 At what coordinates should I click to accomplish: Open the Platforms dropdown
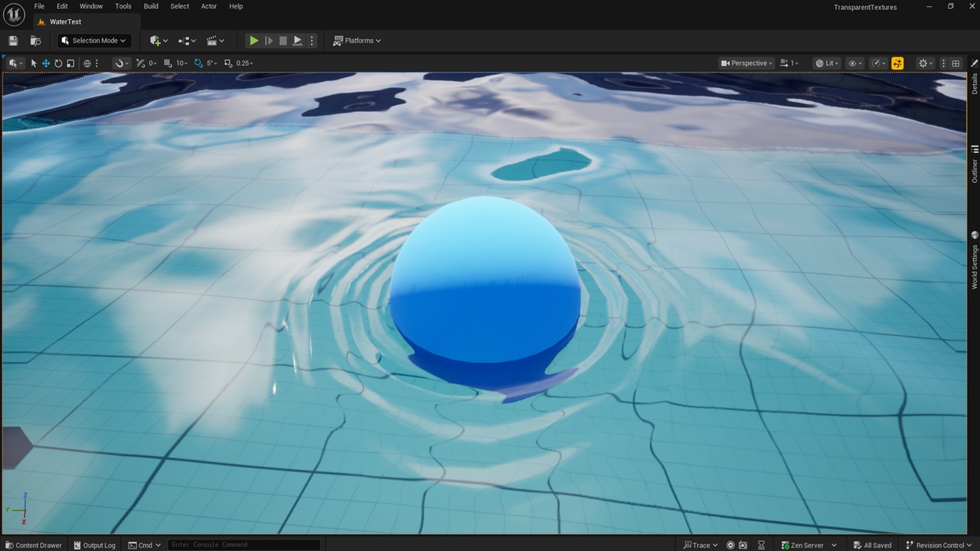pos(357,41)
